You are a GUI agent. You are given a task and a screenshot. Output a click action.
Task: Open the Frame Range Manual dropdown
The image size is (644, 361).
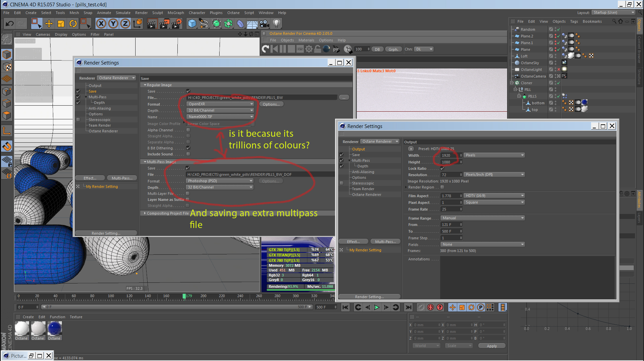(x=482, y=218)
